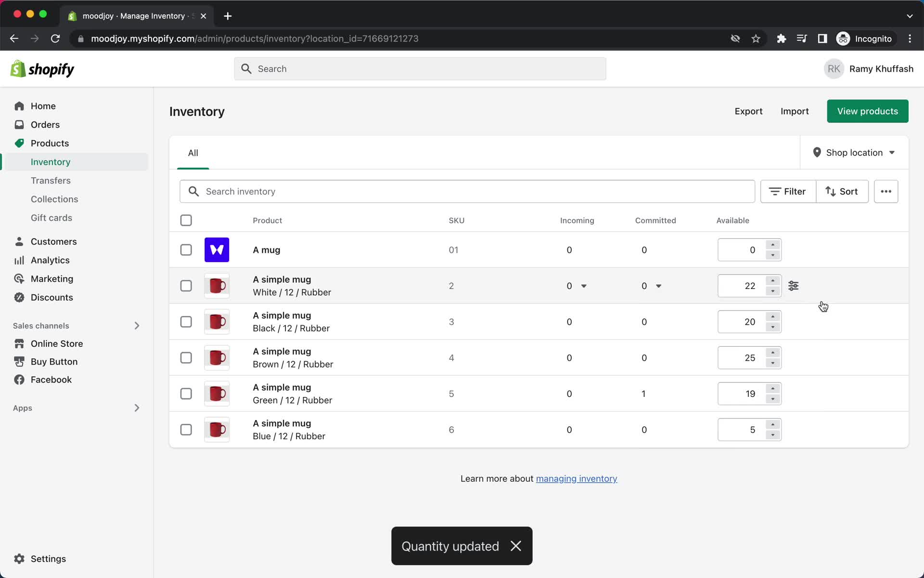This screenshot has width=924, height=578.
Task: Toggle the select all checkbox at table header
Action: tap(186, 220)
